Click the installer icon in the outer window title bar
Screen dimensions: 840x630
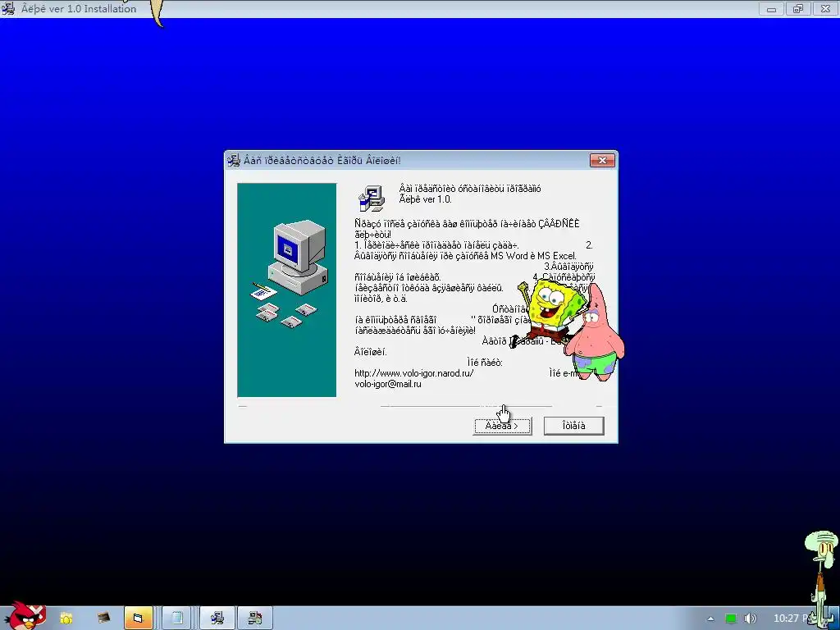tap(8, 8)
